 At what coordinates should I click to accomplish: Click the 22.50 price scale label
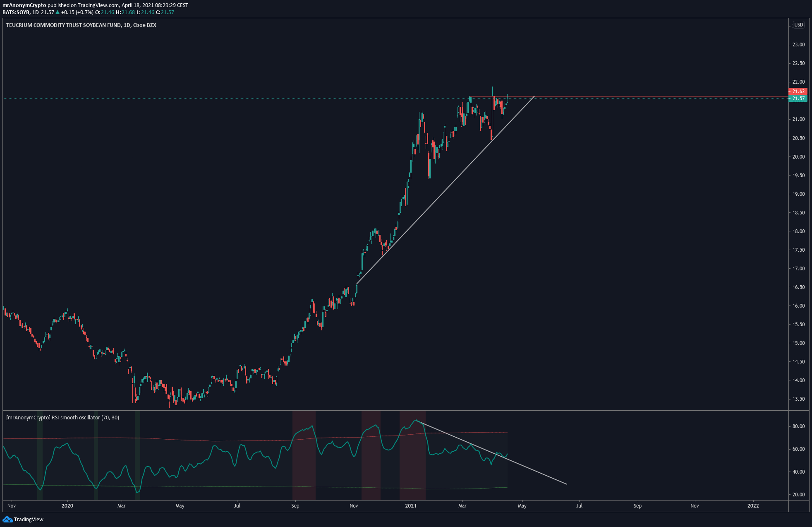tap(798, 63)
